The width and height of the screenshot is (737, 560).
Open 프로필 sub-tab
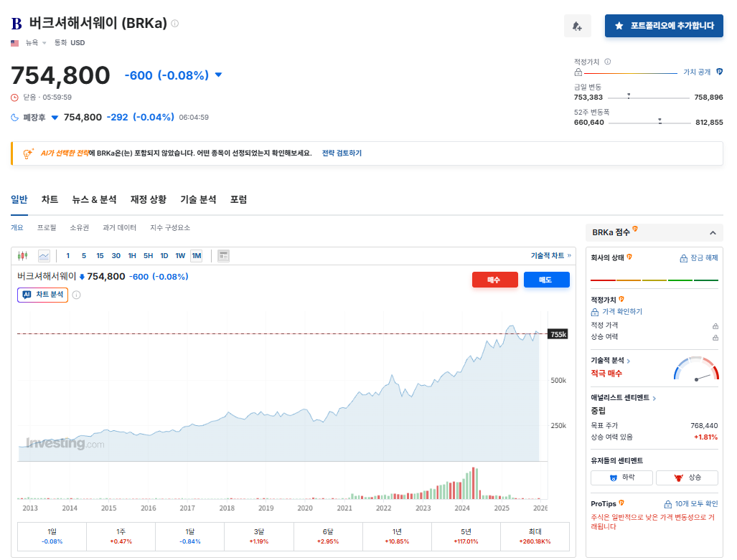[x=47, y=227]
